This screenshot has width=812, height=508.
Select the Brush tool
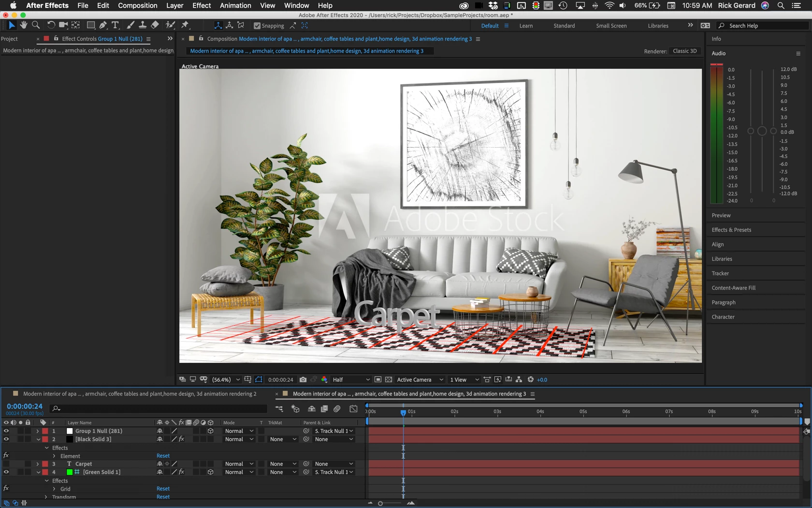pos(130,25)
